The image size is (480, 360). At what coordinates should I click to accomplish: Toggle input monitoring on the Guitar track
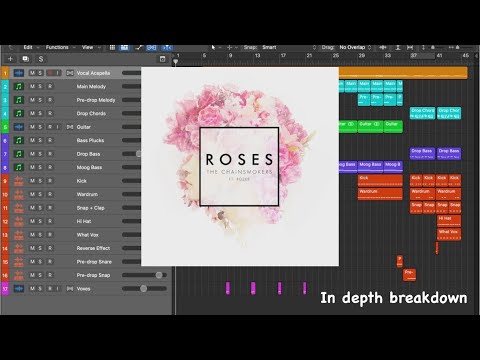coord(57,127)
